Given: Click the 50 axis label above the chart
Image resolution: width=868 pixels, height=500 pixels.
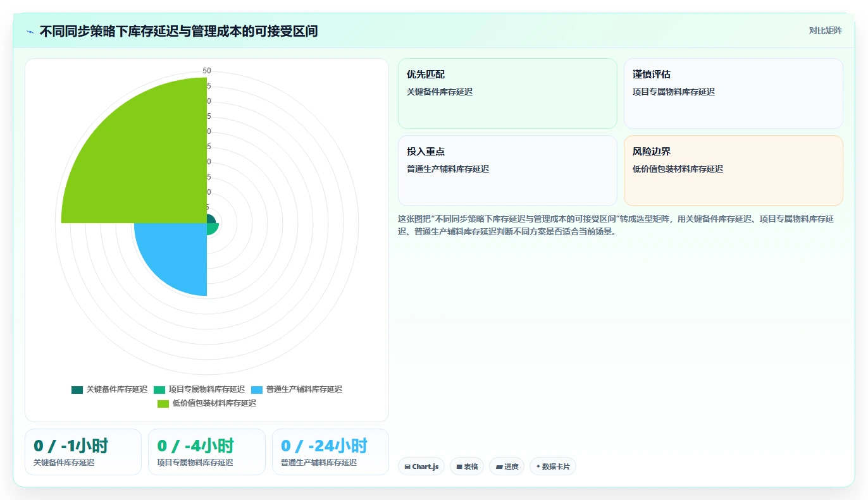Looking at the screenshot, I should pyautogui.click(x=207, y=71).
